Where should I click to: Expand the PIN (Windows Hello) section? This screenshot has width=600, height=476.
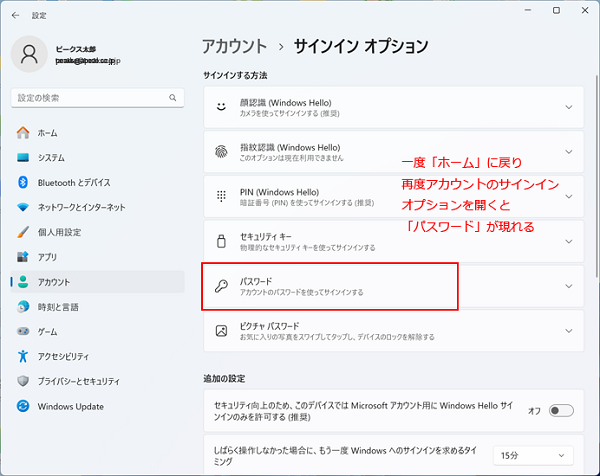point(568,196)
